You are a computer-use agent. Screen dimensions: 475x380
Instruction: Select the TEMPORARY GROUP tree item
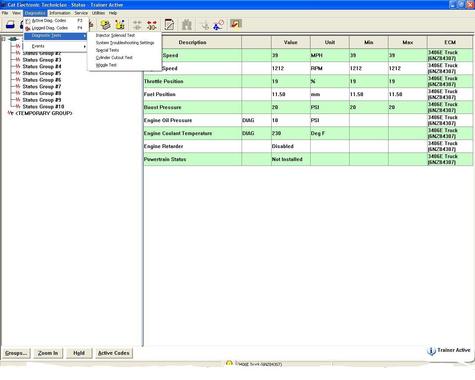point(44,113)
